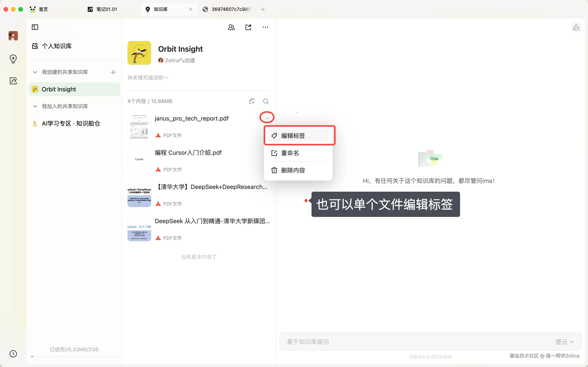The height and width of the screenshot is (367, 588).
Task: Open the 混元 model dropdown
Action: point(564,342)
